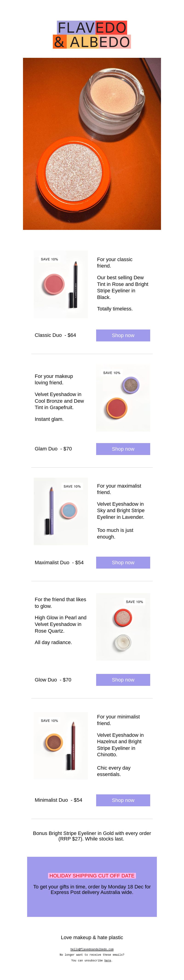
Task: Click the Glow Duo product image
Action: coord(123,627)
